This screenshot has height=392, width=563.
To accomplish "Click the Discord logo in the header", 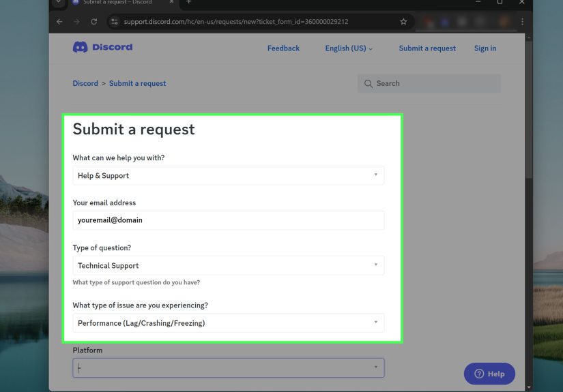I will [x=102, y=47].
